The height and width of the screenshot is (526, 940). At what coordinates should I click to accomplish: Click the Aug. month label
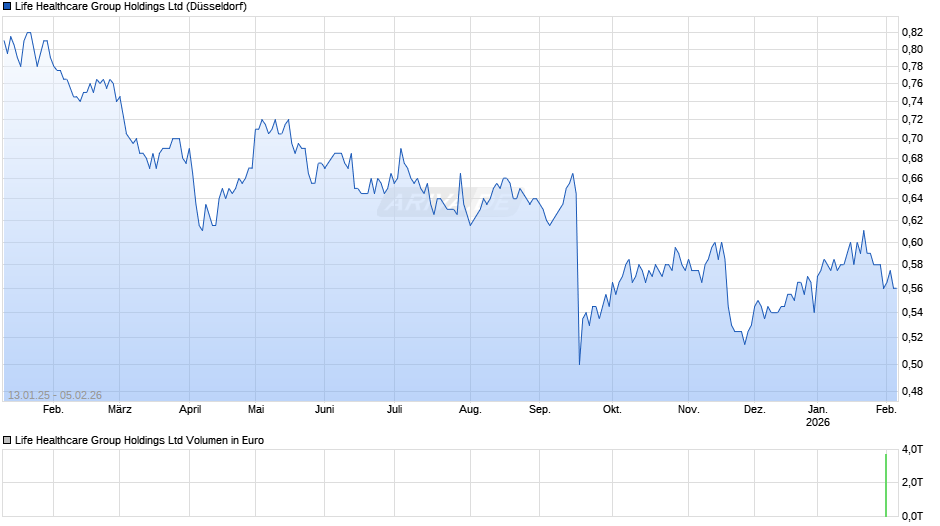click(x=470, y=409)
